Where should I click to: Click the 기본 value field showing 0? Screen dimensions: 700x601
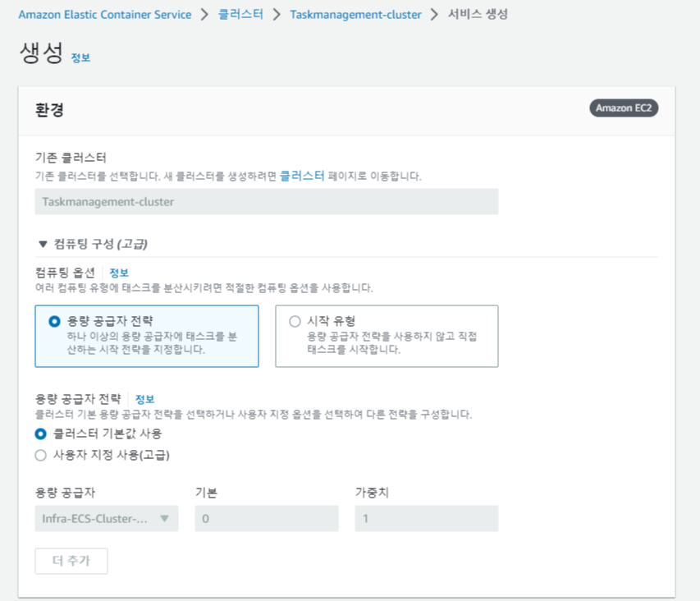[x=267, y=518]
